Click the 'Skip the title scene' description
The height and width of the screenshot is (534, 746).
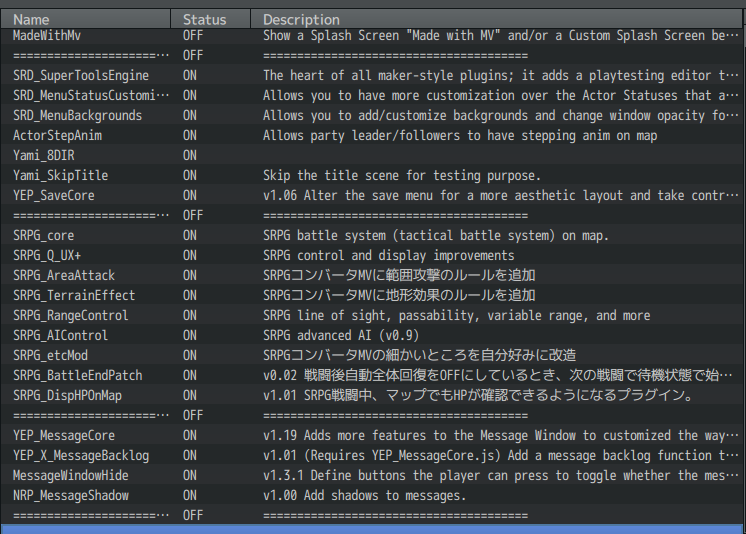coord(402,175)
